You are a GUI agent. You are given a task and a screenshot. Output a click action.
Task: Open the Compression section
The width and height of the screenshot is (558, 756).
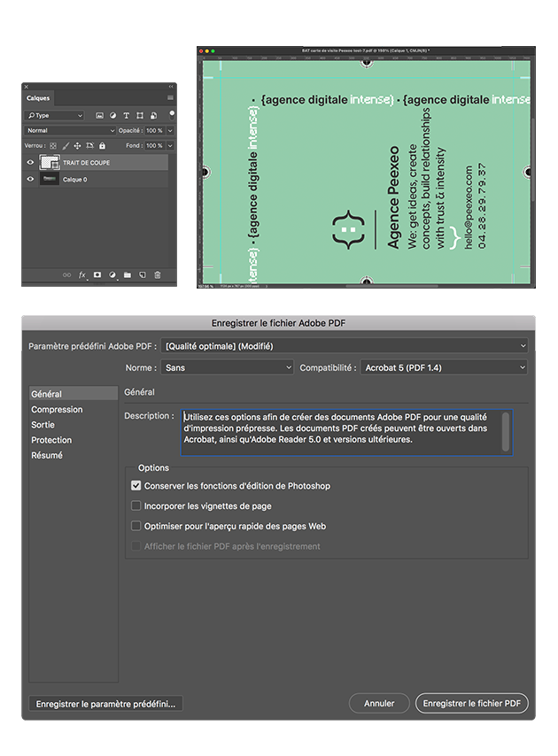57,409
